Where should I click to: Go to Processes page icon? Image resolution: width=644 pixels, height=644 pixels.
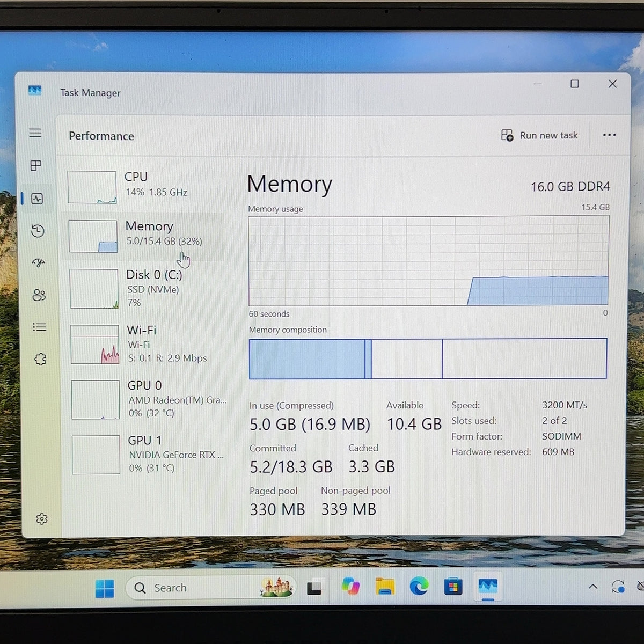(36, 165)
